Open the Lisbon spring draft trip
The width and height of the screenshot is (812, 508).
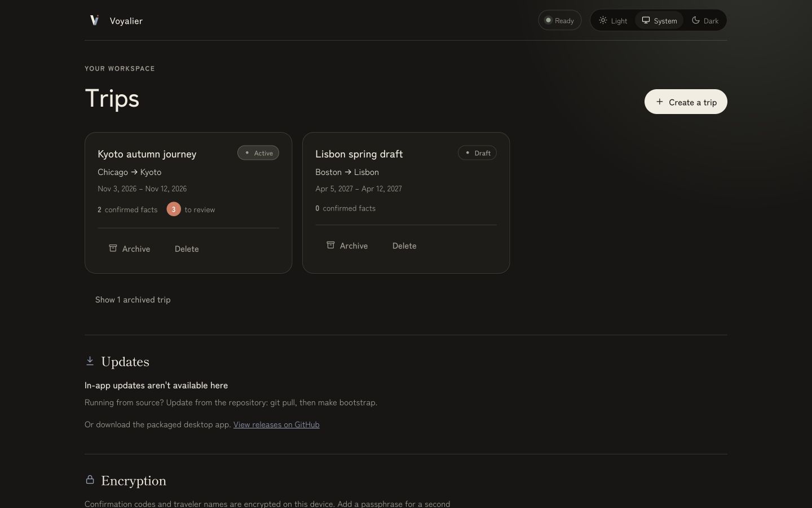pyautogui.click(x=359, y=154)
